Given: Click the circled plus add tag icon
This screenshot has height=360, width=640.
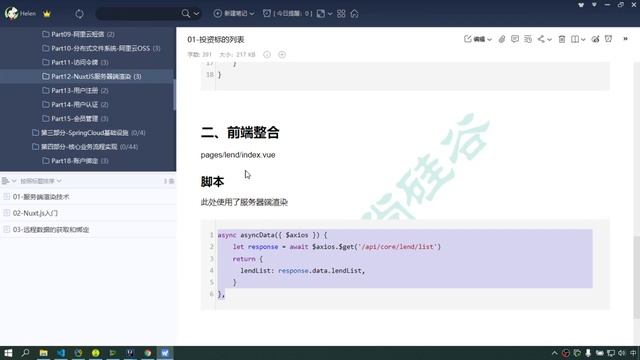Looking at the screenshot, I should tap(282, 54).
